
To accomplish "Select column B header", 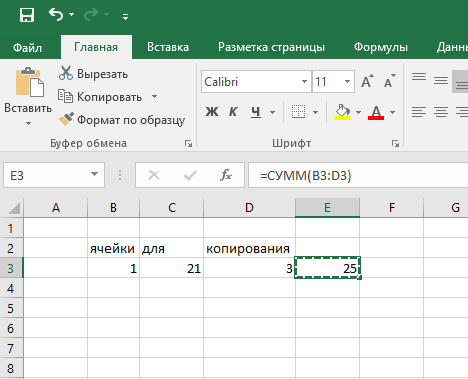I will pos(113,208).
